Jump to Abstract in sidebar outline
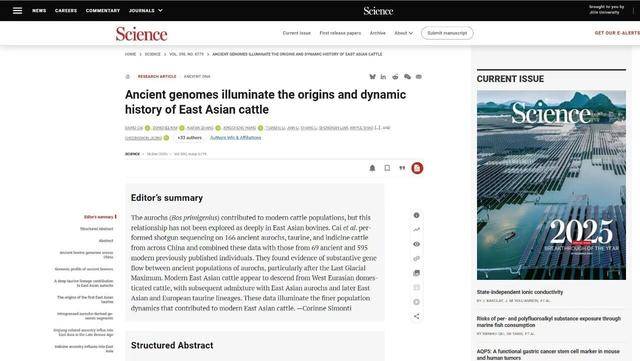Image resolution: width=640 pixels, height=361 pixels. click(106, 241)
